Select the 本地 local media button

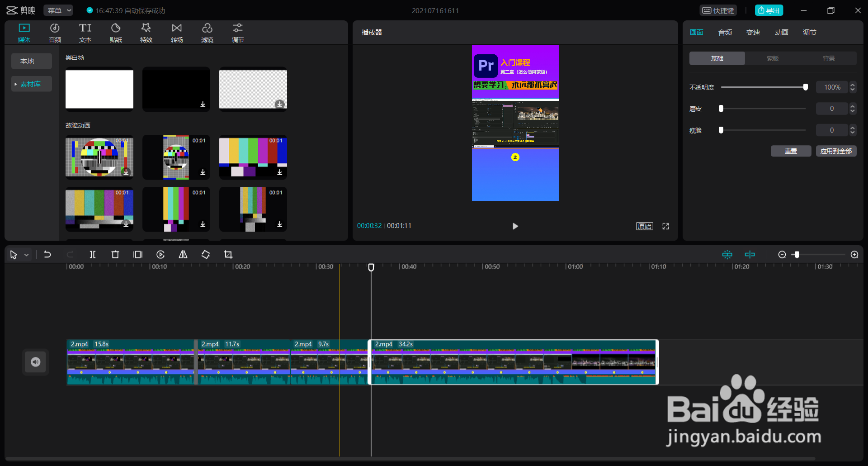tap(32, 61)
